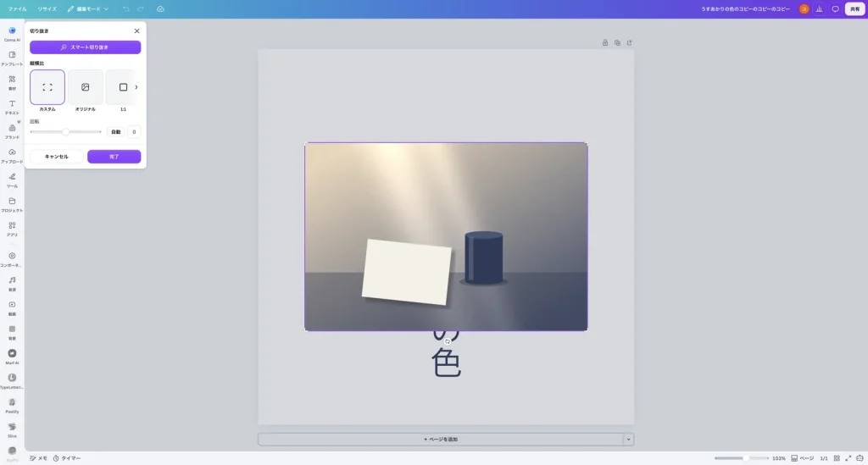The height and width of the screenshot is (465, 868).
Task: Click the rotation slider handle
Action: [66, 131]
